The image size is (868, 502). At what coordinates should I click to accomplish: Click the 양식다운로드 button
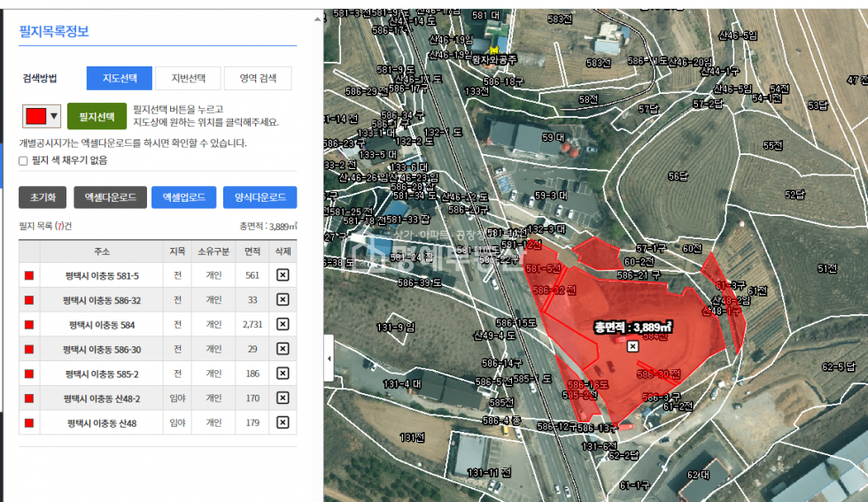click(260, 197)
